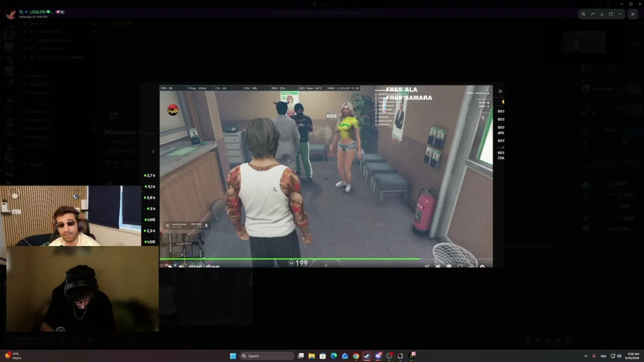Click the zoom magnifier icon in viewer toolbar
Image resolution: width=644 pixels, height=362 pixels.
point(583,14)
